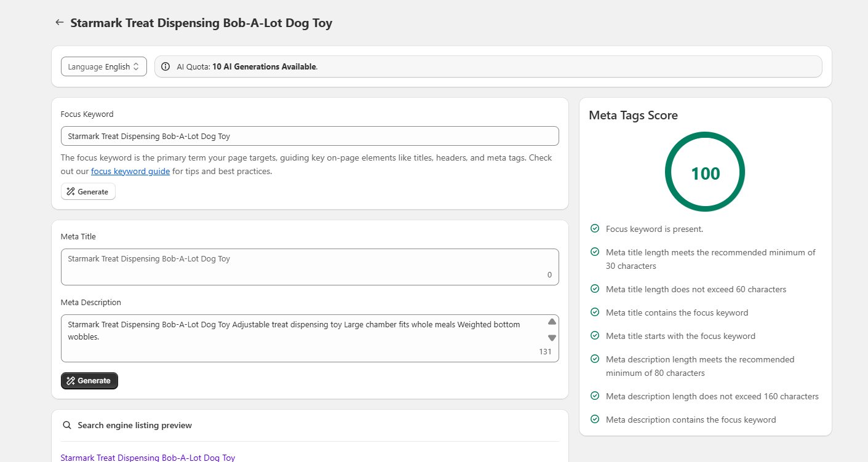Click the AI Quota info icon
The height and width of the screenshot is (462, 868).
[165, 66]
